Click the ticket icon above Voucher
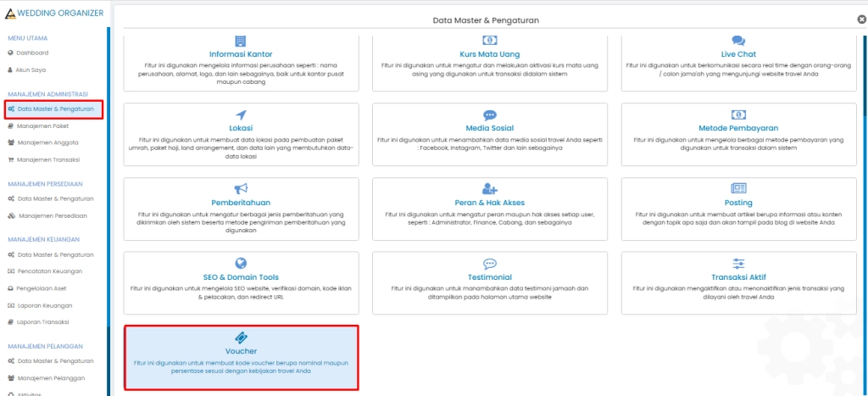 241,337
